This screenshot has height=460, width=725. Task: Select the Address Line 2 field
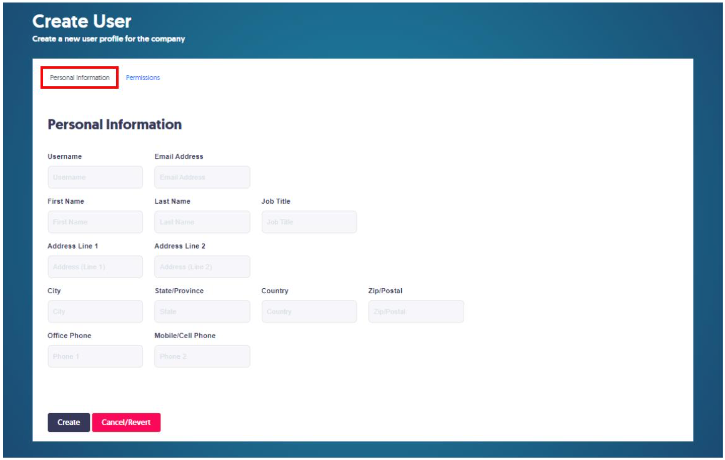(x=202, y=267)
